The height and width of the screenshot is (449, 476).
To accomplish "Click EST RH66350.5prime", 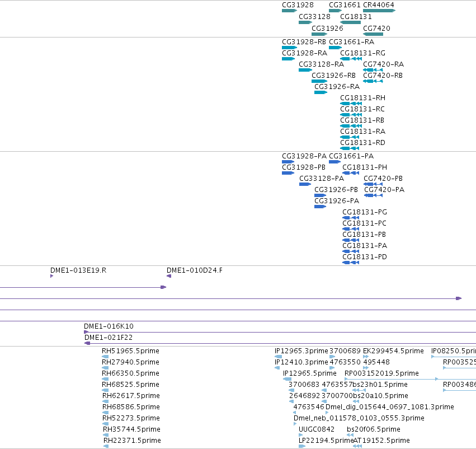I will [x=105, y=379].
